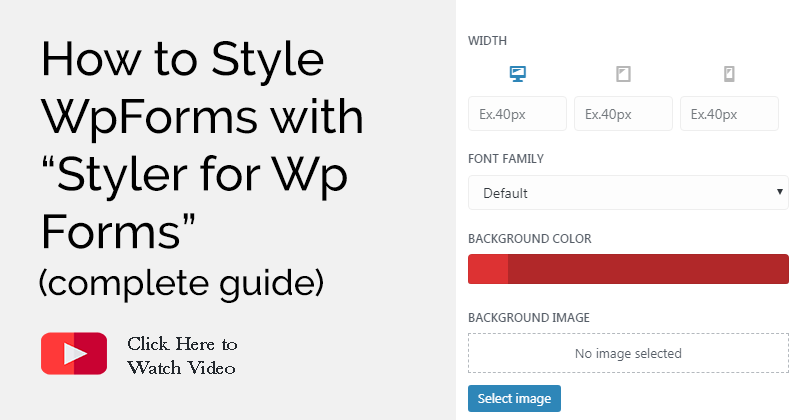Click the (complete guide) subtitle text
The image size is (796, 420).
pos(181,283)
